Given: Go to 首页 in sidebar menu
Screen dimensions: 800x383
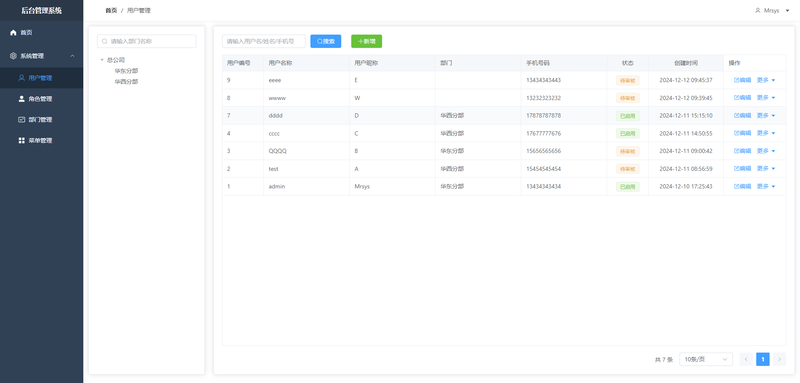Looking at the screenshot, I should 41,33.
